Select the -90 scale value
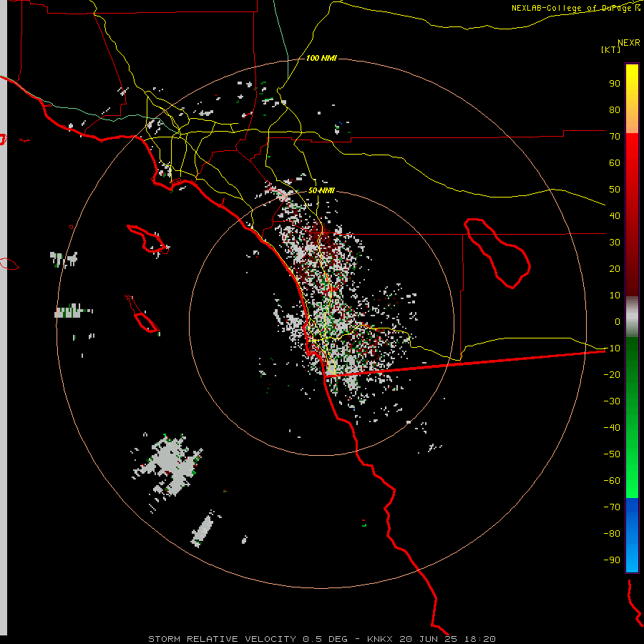Image resolution: width=644 pixels, height=644 pixels. click(612, 560)
